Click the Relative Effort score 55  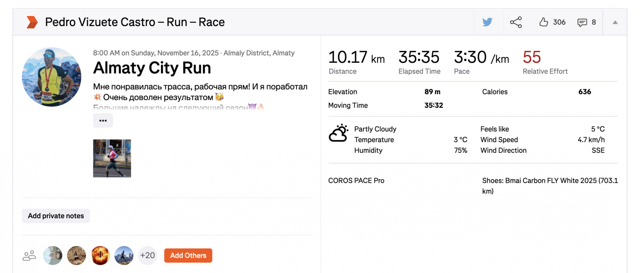pyautogui.click(x=532, y=57)
